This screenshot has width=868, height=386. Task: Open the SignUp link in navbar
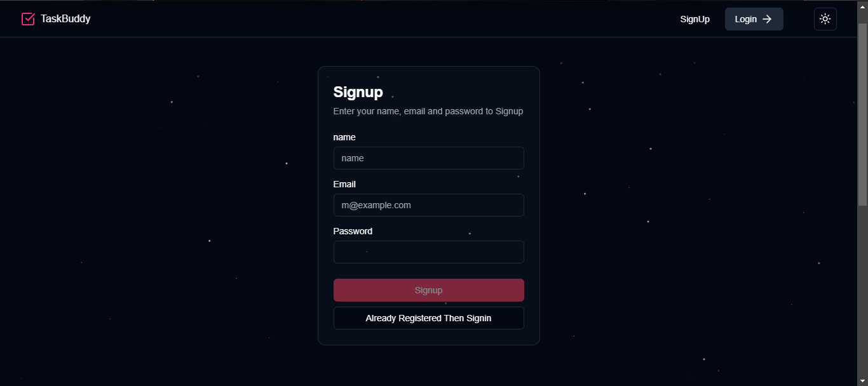coord(695,19)
